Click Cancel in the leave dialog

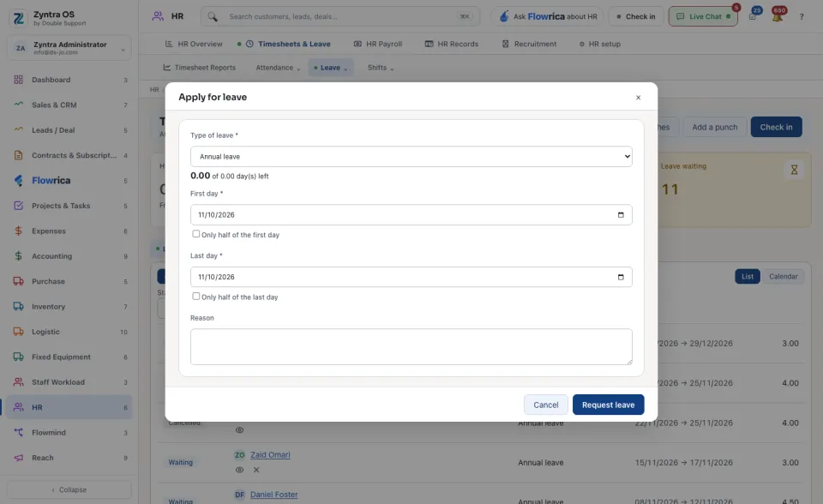(x=546, y=405)
